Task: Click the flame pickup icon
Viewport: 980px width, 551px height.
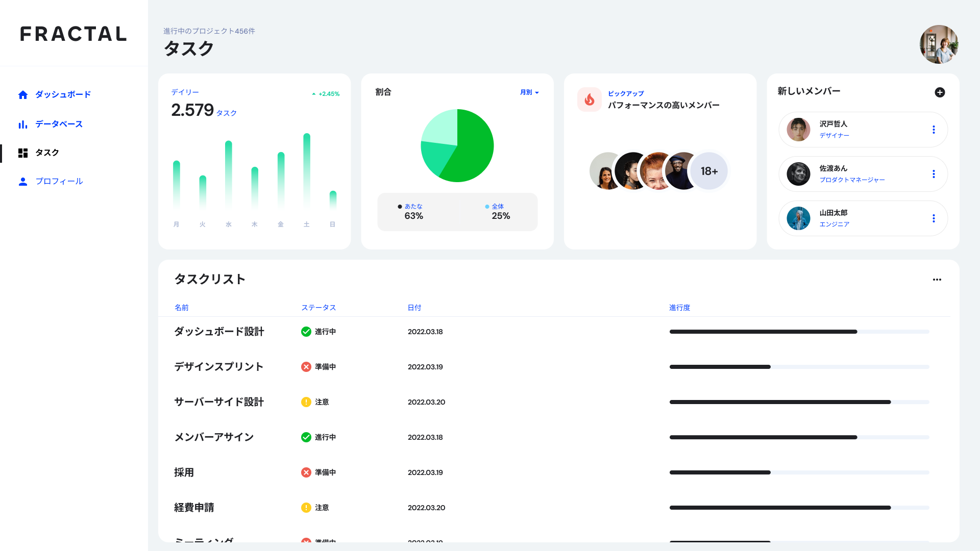Action: [590, 99]
